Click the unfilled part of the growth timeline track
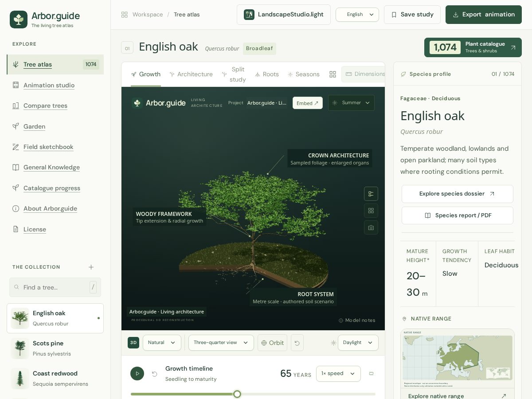Screen dimensions: 532x399 point(308,394)
